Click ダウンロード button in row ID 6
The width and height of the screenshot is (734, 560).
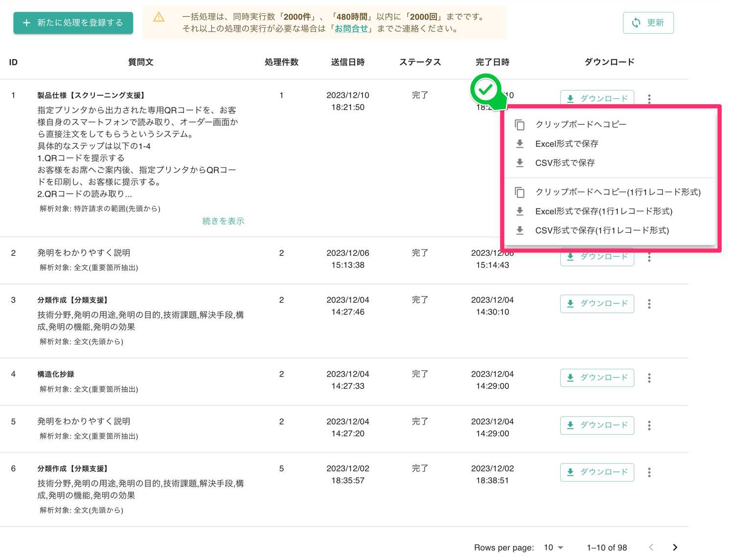click(597, 472)
